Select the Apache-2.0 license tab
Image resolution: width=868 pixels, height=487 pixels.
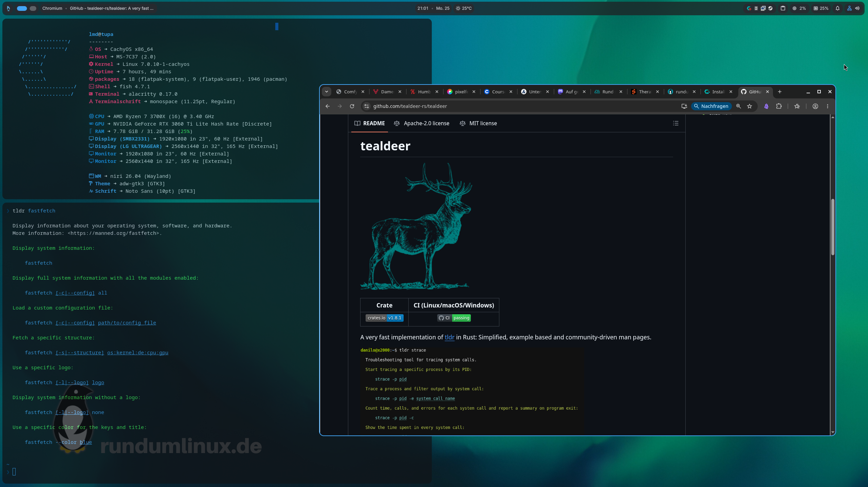coord(421,123)
